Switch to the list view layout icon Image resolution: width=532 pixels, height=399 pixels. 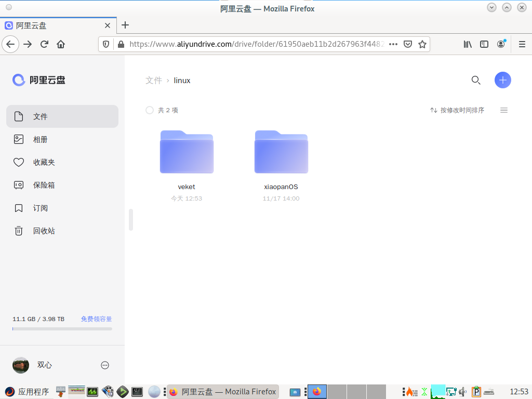pyautogui.click(x=504, y=110)
